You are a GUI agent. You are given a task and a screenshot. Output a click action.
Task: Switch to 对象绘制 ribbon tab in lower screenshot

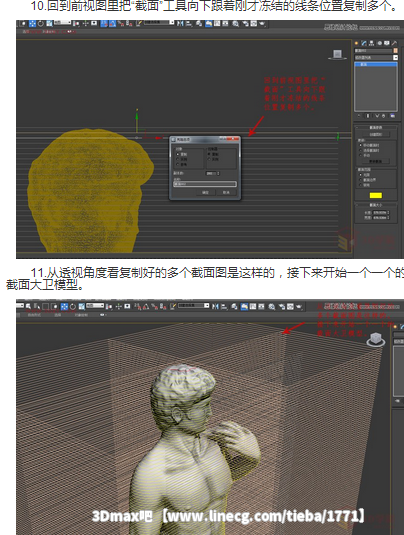coord(81,315)
